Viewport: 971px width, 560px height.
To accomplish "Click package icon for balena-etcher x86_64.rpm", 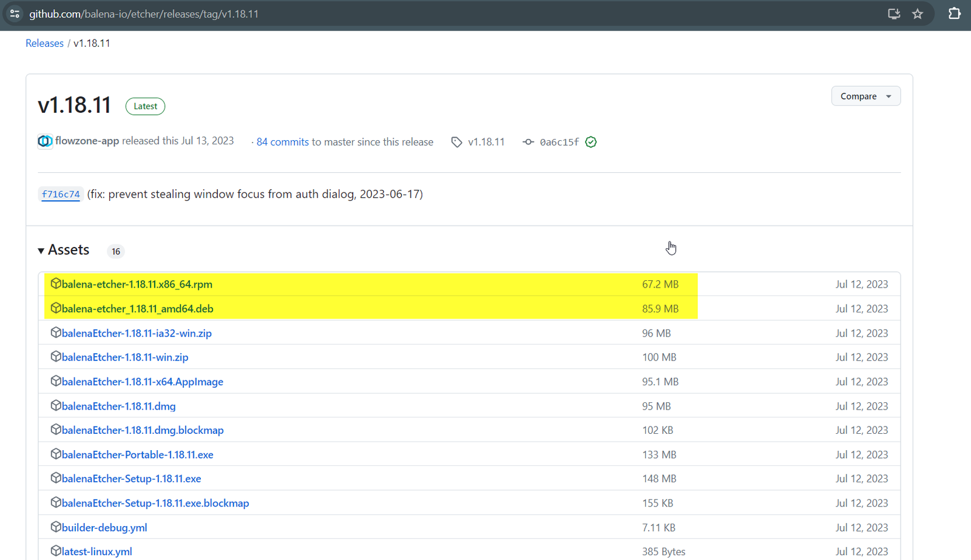I will tap(56, 283).
